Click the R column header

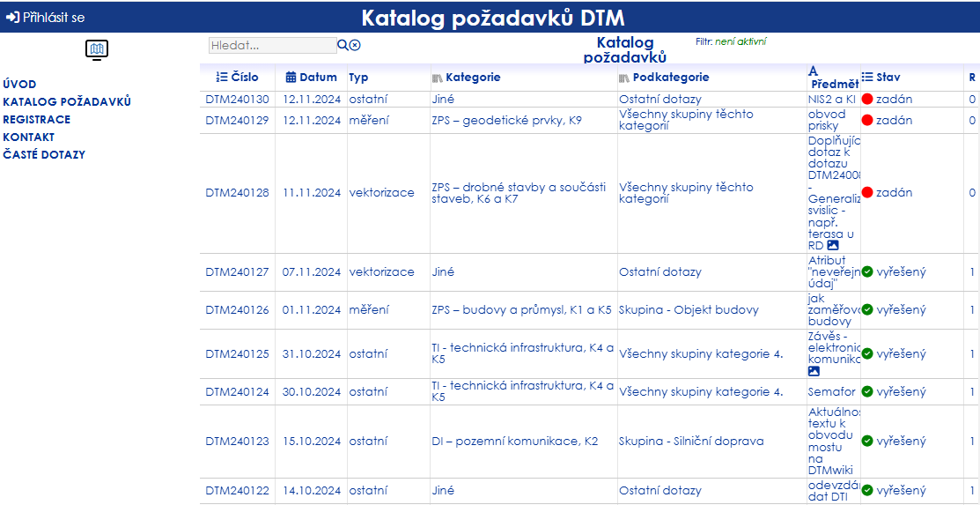tap(972, 78)
